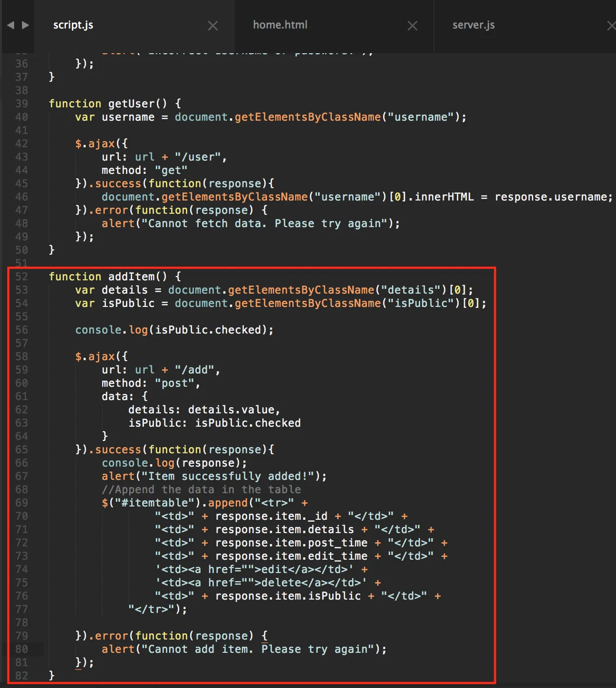Click the right tab-navigation arrow
Screen dimensions: 616x688
point(26,25)
